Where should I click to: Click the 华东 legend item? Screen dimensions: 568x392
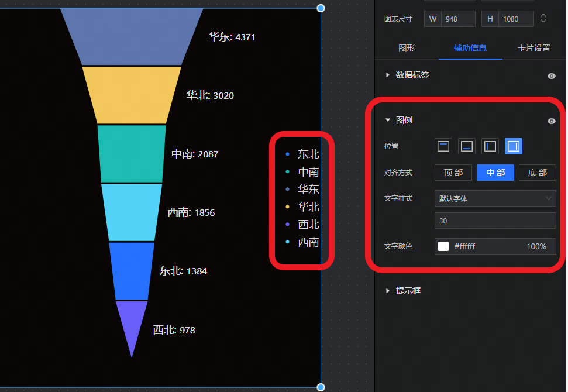[x=308, y=190]
